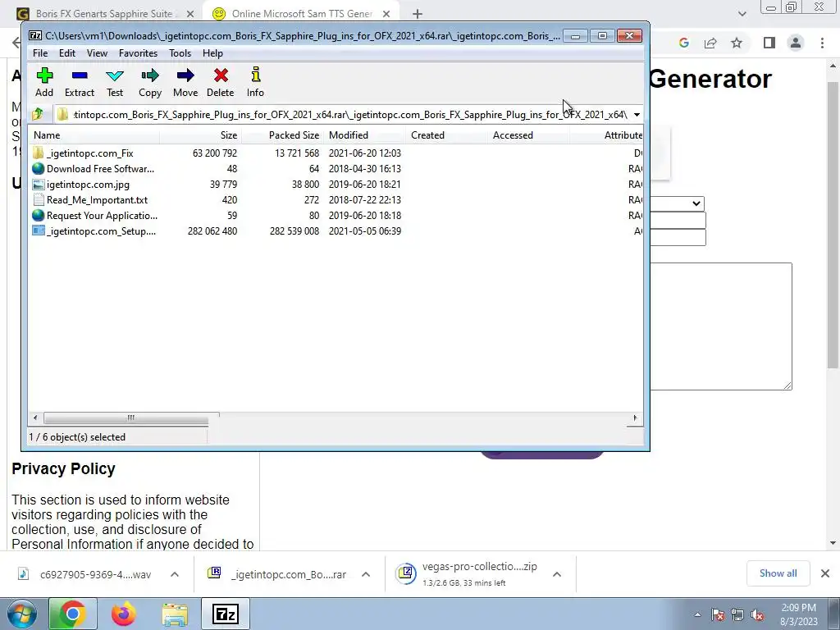Image resolution: width=840 pixels, height=630 pixels.
Task: Open a new Chrome tab
Action: pyautogui.click(x=418, y=14)
